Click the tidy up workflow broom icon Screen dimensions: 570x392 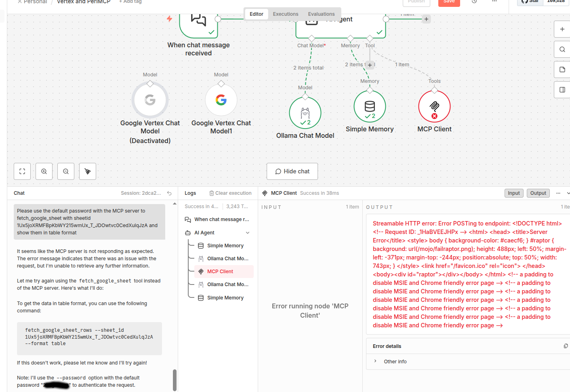point(88,171)
